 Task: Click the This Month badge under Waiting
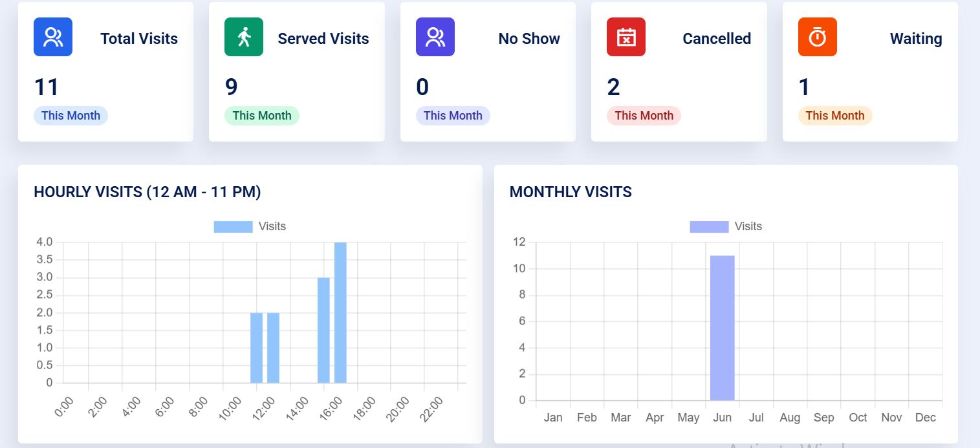[835, 115]
